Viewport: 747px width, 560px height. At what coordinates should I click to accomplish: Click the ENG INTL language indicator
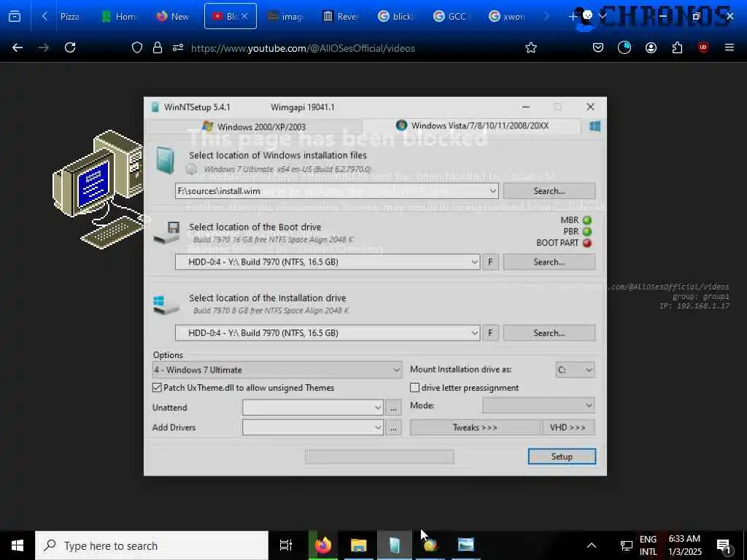pos(648,545)
